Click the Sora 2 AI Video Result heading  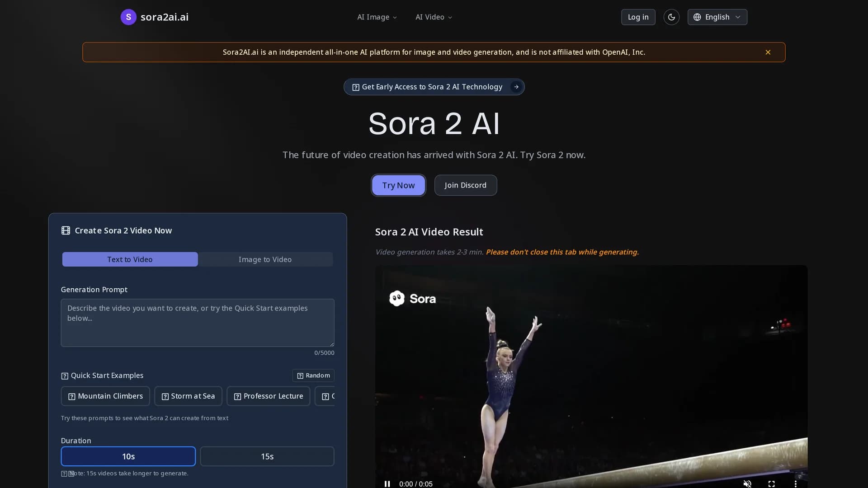tap(429, 232)
